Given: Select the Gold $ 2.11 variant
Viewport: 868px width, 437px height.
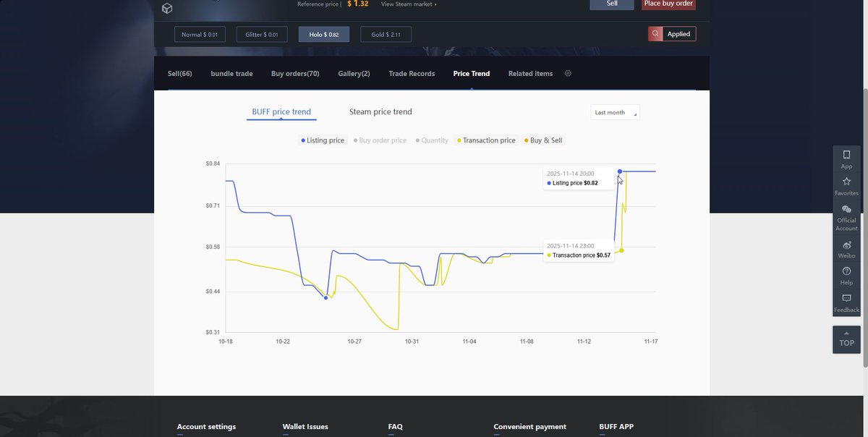Looking at the screenshot, I should pos(386,34).
